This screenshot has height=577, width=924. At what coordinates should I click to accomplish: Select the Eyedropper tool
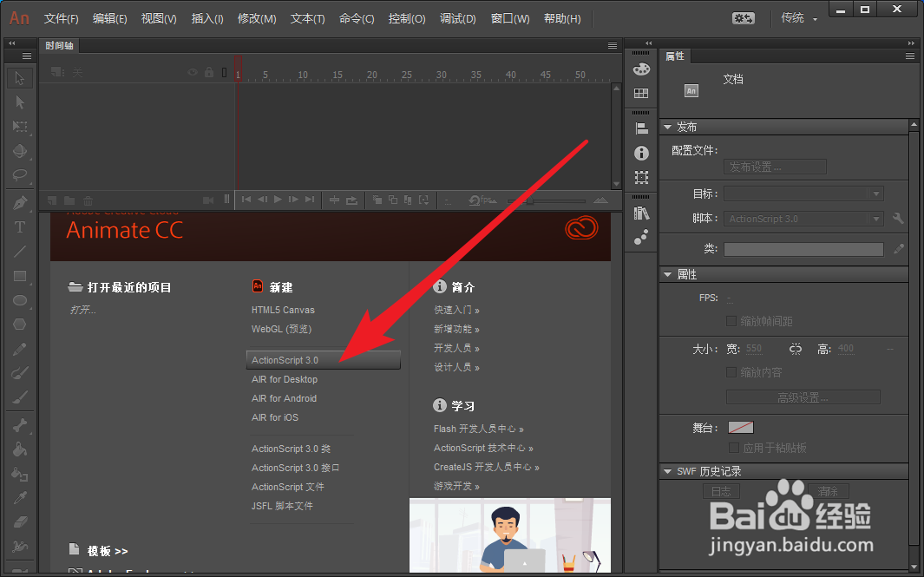(19, 498)
